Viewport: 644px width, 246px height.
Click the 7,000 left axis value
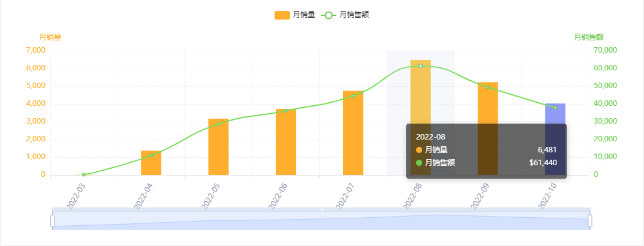tap(37, 50)
